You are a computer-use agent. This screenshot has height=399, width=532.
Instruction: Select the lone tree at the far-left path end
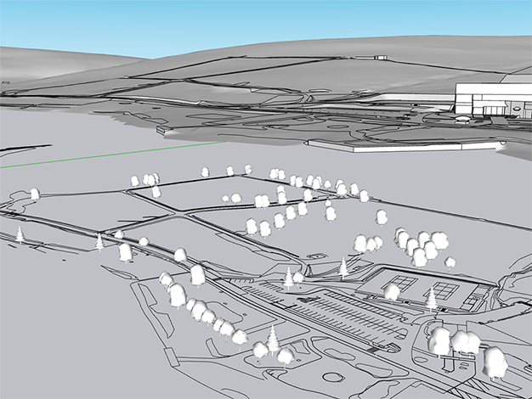[36, 194]
